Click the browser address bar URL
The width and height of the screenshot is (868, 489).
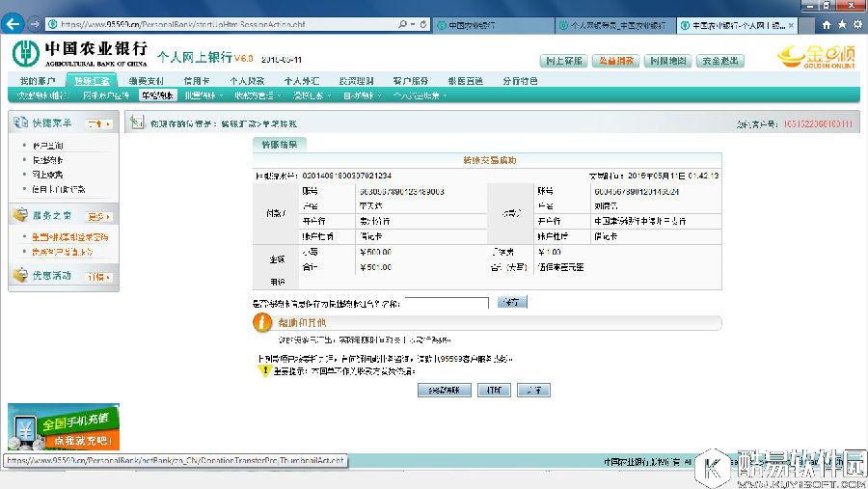pos(182,24)
